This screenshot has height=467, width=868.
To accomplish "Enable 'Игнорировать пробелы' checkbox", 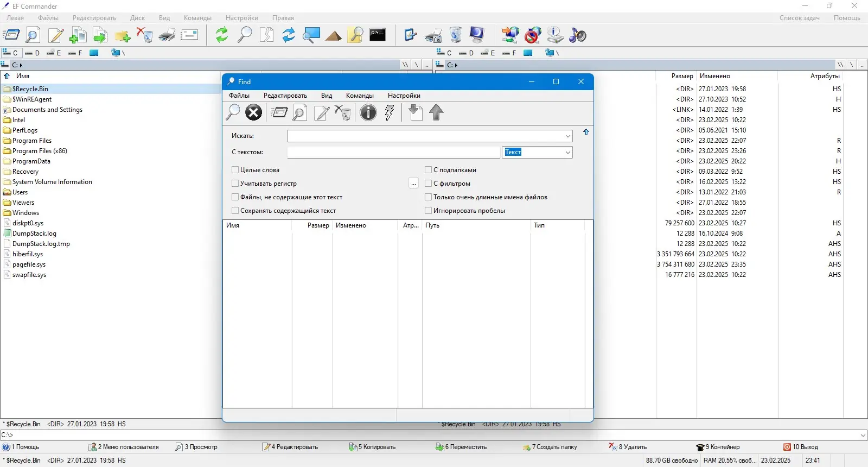I will 429,211.
